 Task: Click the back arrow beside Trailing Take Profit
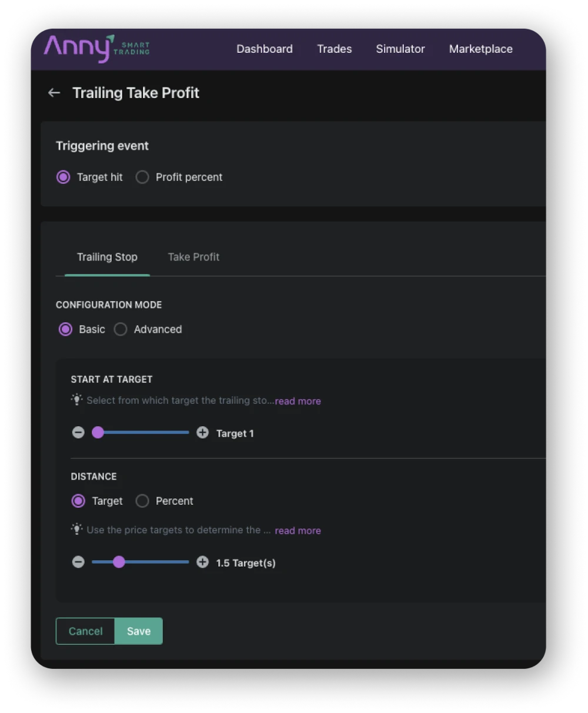tap(54, 93)
